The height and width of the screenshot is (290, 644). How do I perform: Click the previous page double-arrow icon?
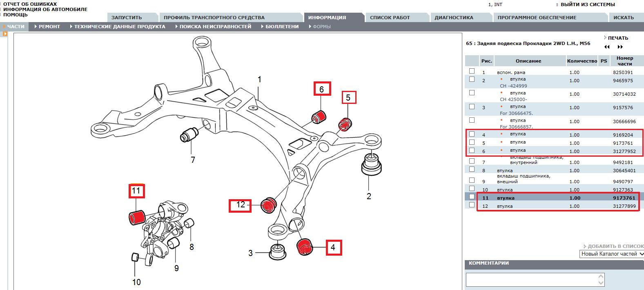click(x=607, y=47)
